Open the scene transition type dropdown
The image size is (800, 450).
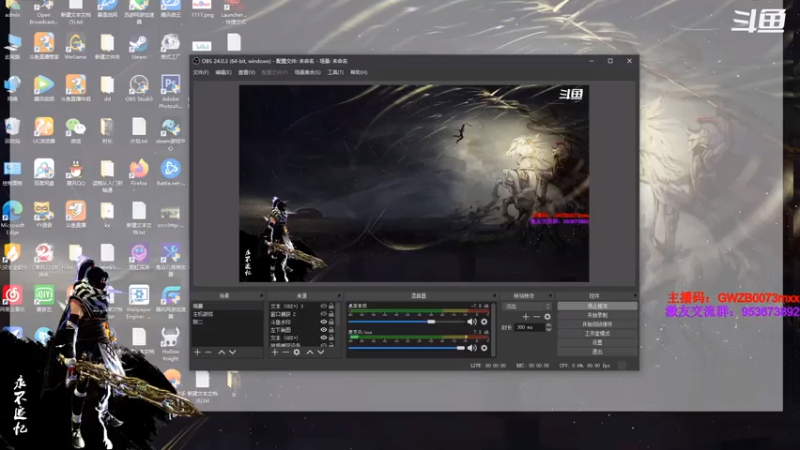527,306
